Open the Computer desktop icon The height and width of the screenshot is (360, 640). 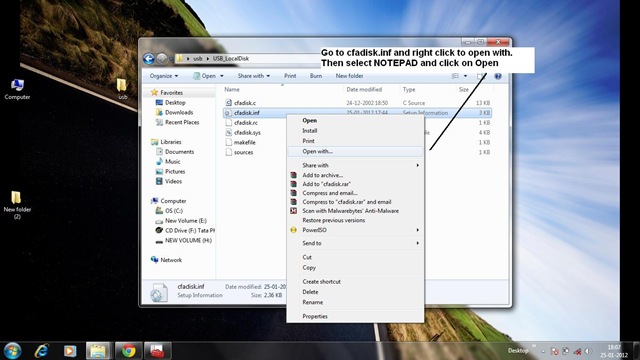point(17,89)
